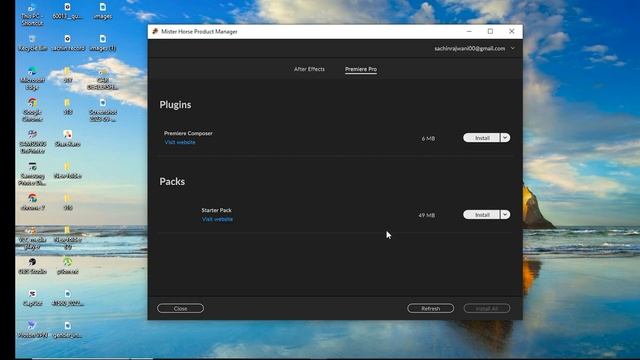640x360 pixels.
Task: Open the 'images (1)' desktop file
Action: coord(102,43)
